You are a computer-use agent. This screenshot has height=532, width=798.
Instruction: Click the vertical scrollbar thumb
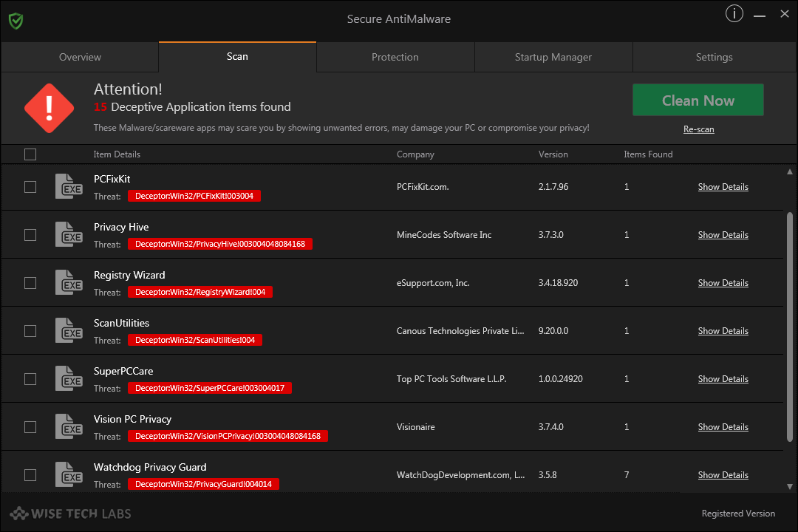pos(789,327)
